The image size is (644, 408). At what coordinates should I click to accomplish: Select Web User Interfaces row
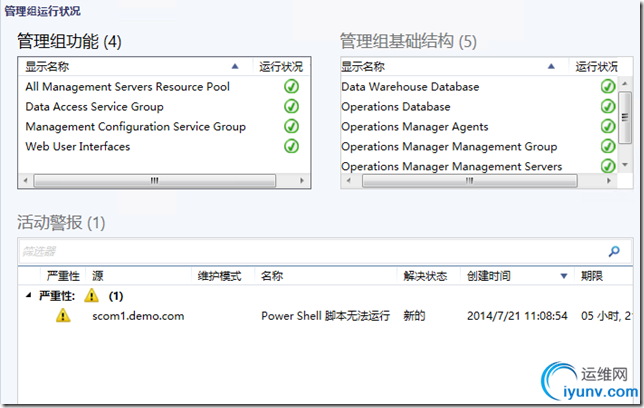164,146
